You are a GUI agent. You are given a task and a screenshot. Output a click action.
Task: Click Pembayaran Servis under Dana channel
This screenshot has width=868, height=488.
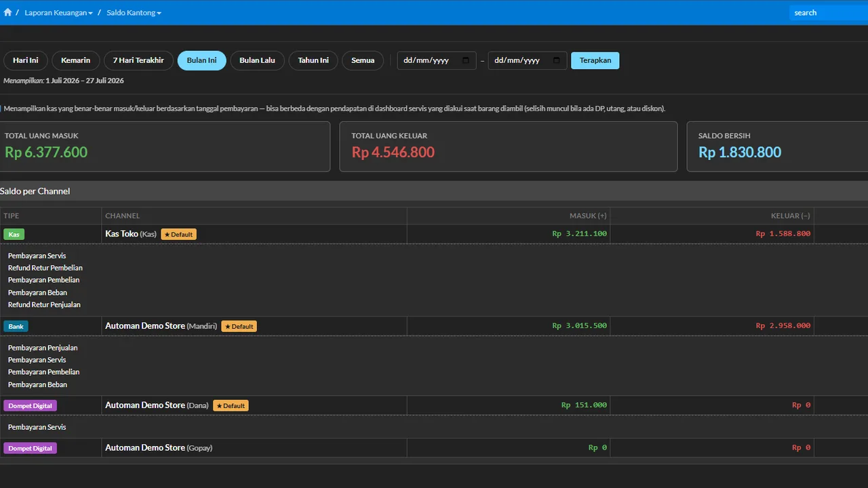coord(37,428)
